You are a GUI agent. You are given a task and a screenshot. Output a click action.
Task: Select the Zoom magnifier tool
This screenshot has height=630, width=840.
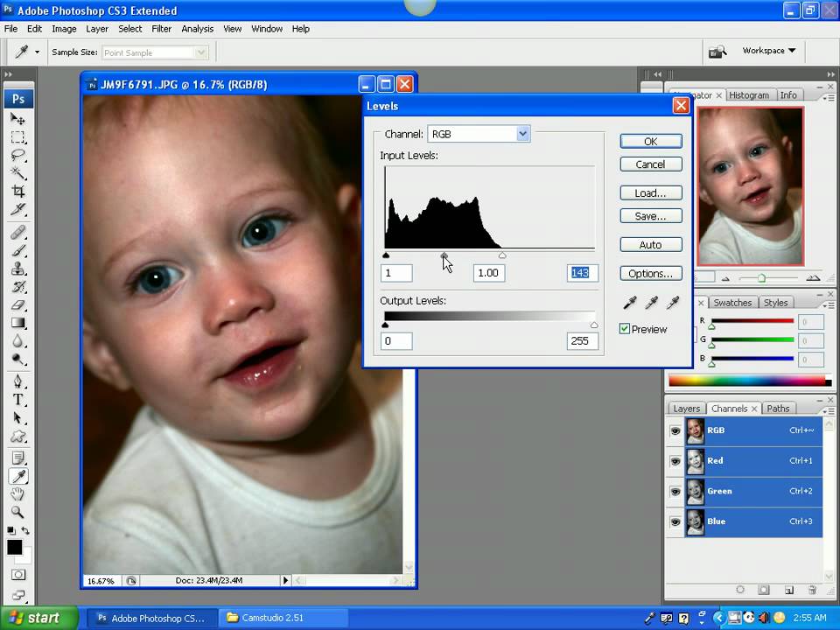pos(17,513)
